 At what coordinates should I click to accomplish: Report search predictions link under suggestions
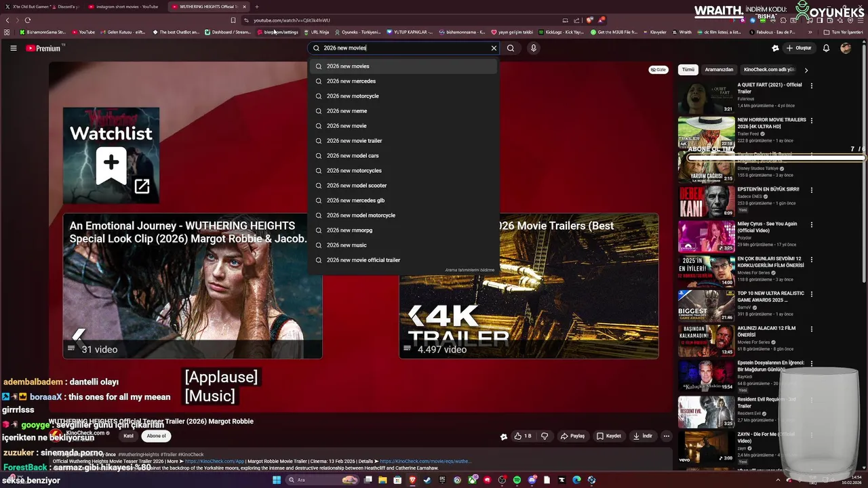[469, 270]
